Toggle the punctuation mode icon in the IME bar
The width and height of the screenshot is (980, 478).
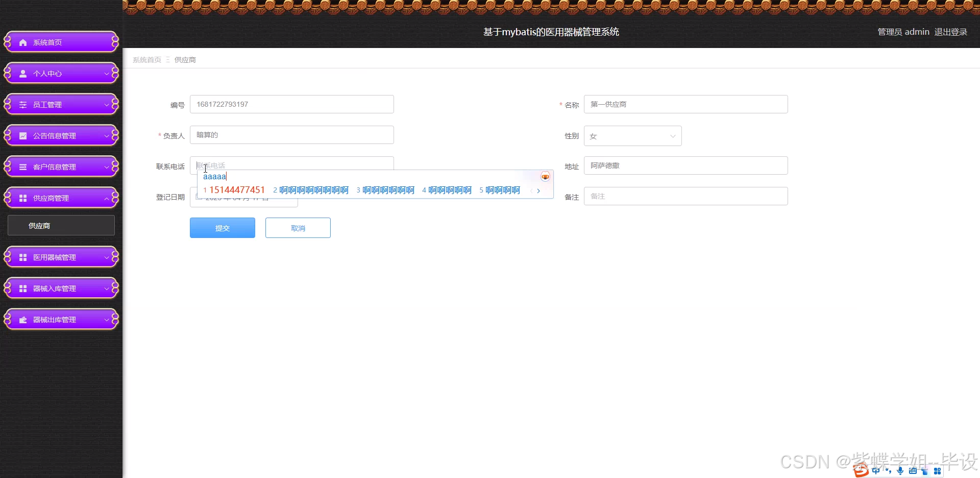pyautogui.click(x=889, y=471)
